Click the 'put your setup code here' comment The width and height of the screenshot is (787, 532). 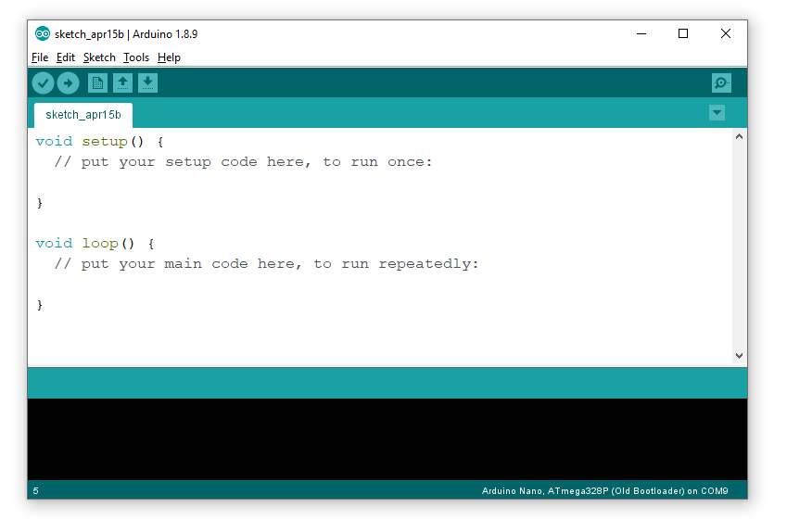(x=243, y=162)
